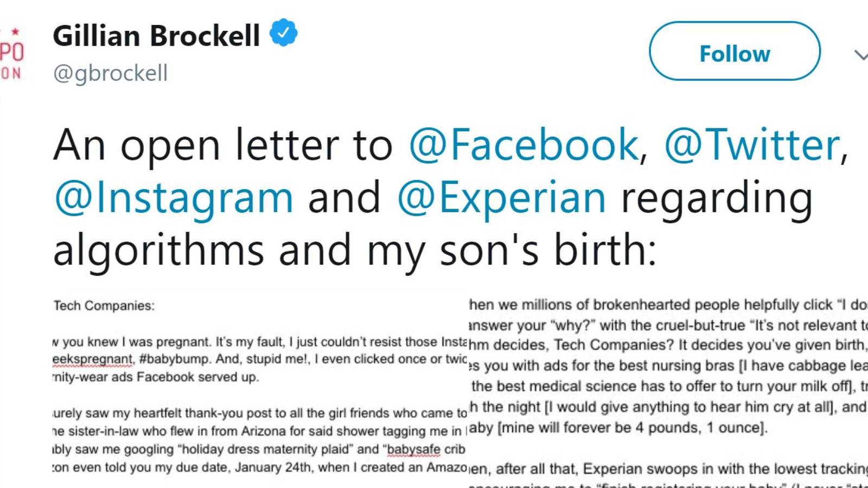The height and width of the screenshot is (488, 868).
Task: Open the @Twitter mention link
Action: (x=752, y=145)
